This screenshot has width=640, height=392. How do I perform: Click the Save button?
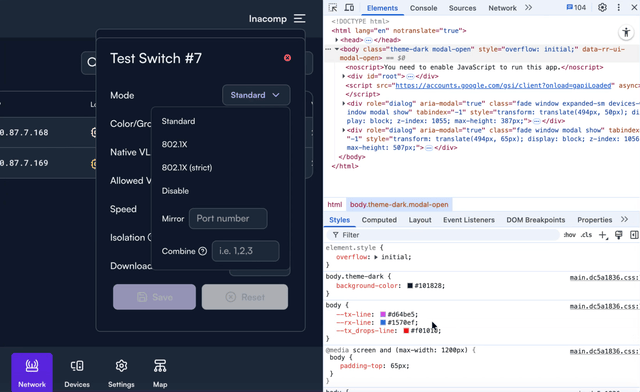(x=154, y=297)
